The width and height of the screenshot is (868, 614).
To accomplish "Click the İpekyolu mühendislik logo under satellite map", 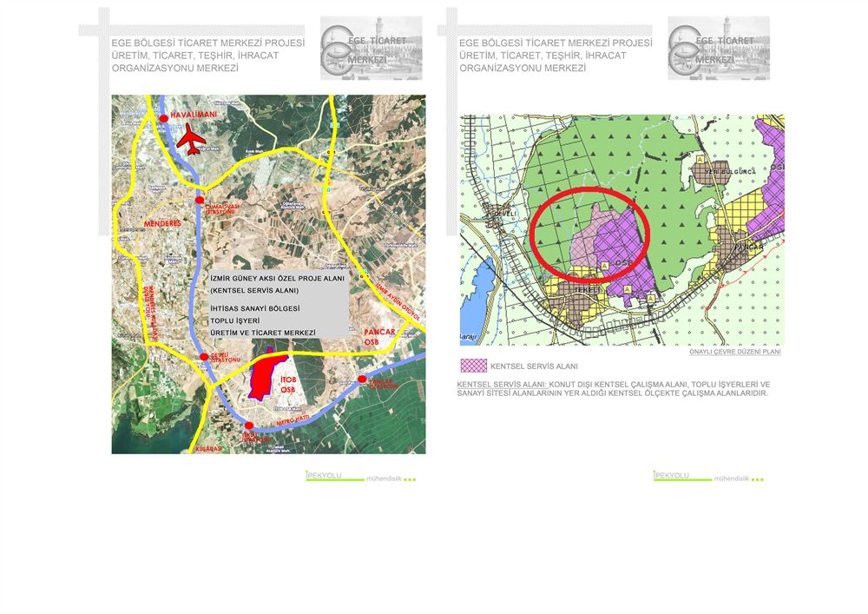I will coord(361,476).
